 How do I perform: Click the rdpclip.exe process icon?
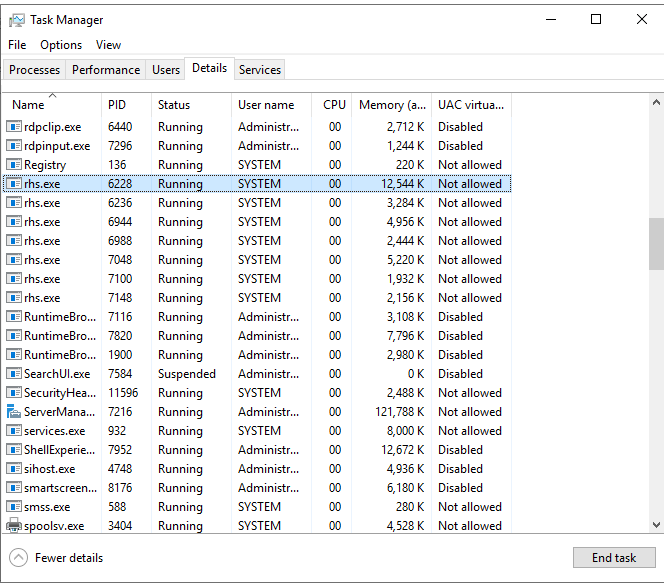pyautogui.click(x=14, y=127)
